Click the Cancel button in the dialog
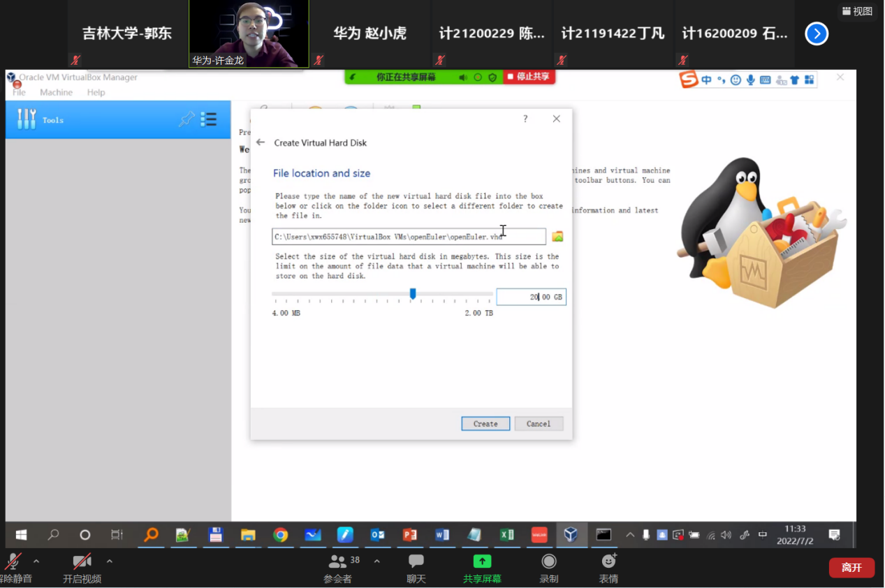This screenshot has width=885, height=588. (539, 424)
